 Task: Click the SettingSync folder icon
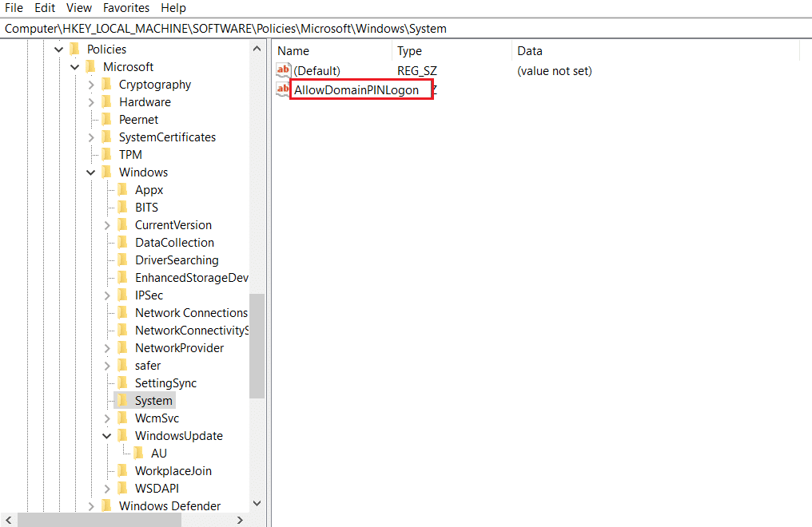pos(123,383)
